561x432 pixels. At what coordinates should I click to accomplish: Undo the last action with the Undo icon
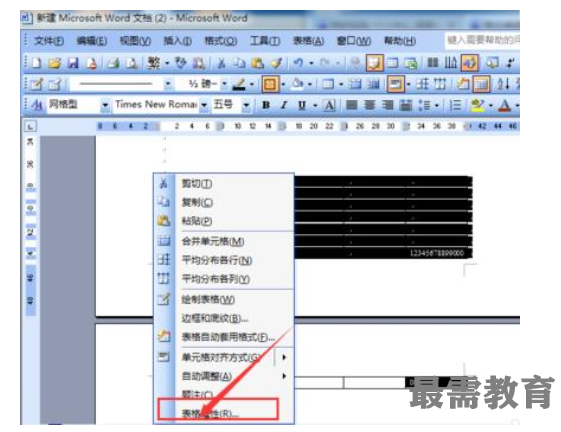coord(298,63)
